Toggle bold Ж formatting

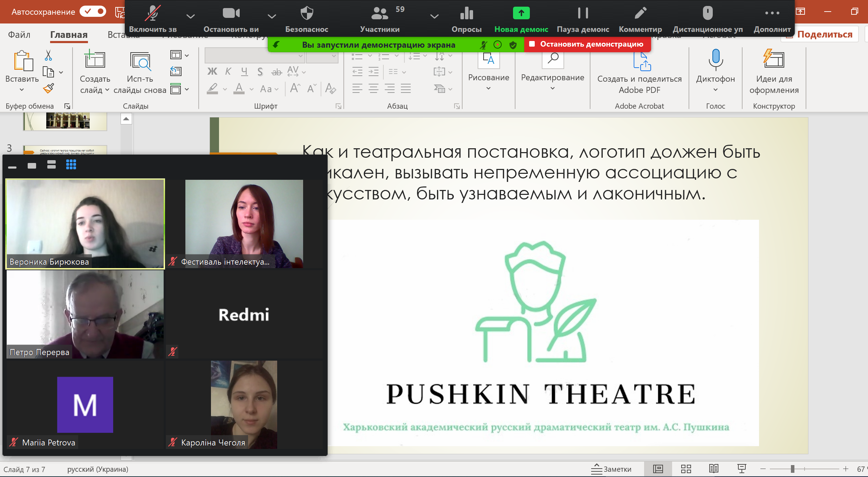(x=212, y=71)
